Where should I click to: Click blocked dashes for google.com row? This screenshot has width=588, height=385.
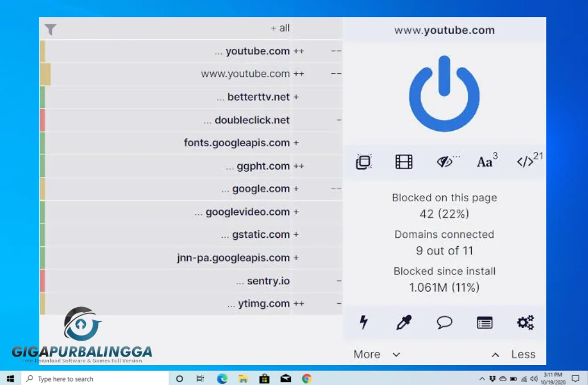coord(336,189)
